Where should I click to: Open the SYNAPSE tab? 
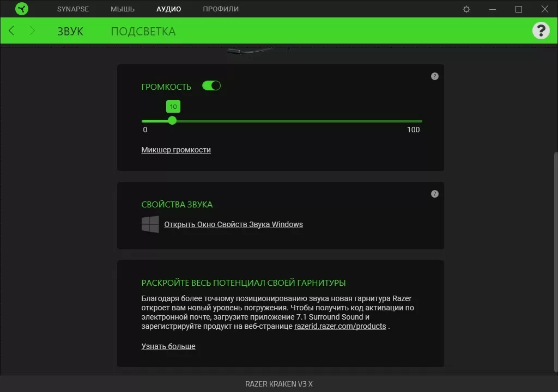coord(73,9)
